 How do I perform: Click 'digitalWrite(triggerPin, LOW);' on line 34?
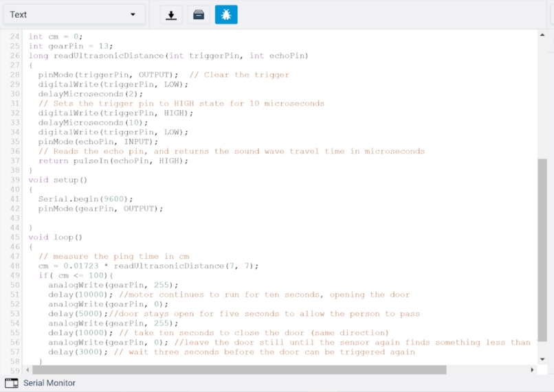(x=113, y=132)
